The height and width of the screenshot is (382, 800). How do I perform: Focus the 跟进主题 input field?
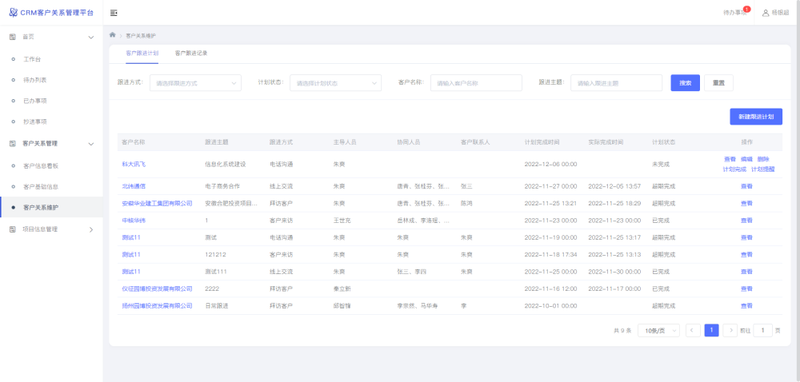point(616,83)
